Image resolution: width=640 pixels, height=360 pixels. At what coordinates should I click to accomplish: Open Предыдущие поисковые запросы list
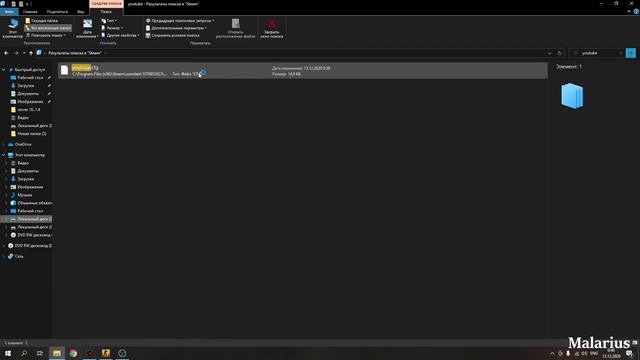(180, 20)
